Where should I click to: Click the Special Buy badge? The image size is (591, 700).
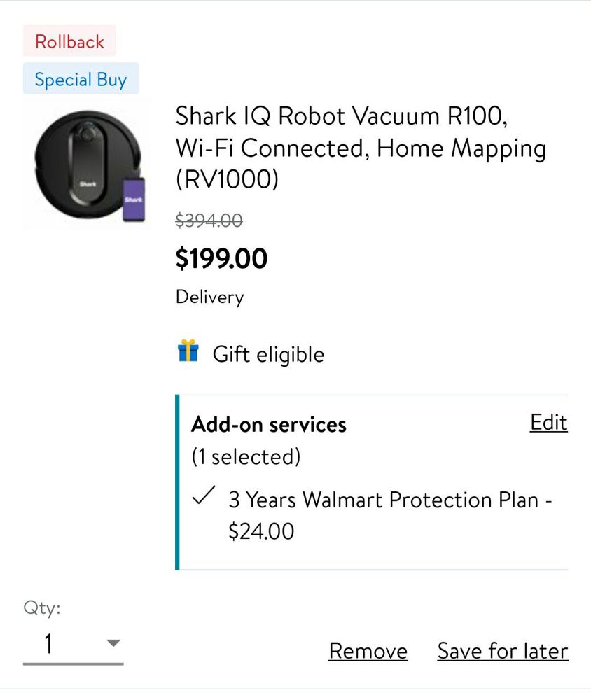pos(81,79)
